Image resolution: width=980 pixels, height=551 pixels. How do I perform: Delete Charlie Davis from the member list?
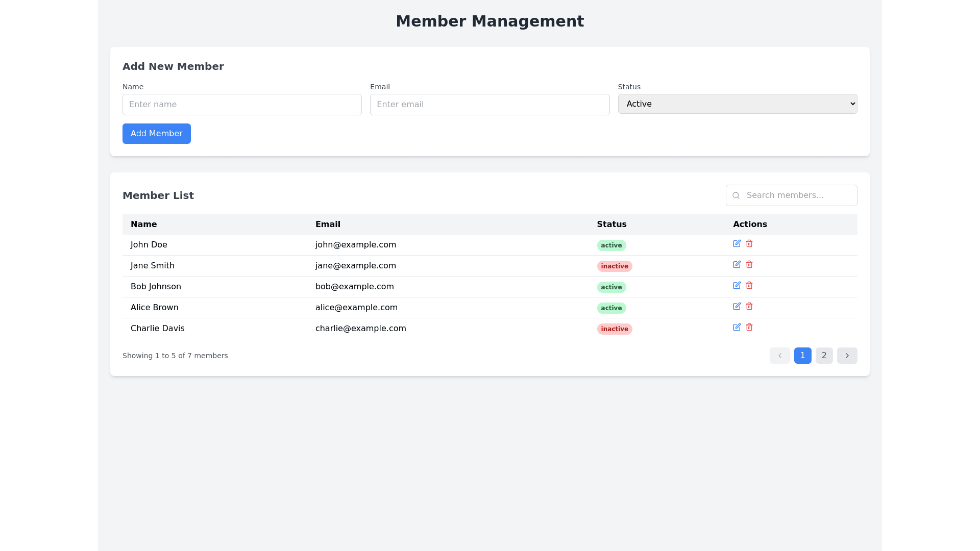click(x=749, y=328)
